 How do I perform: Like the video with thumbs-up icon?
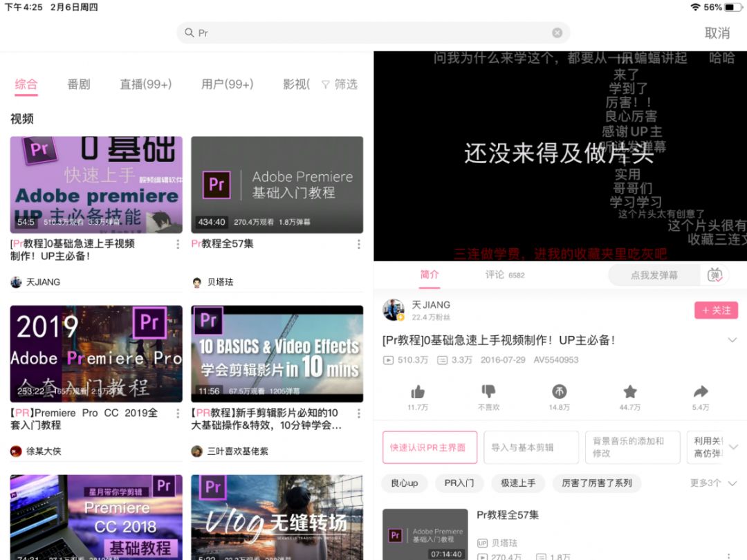tap(418, 392)
